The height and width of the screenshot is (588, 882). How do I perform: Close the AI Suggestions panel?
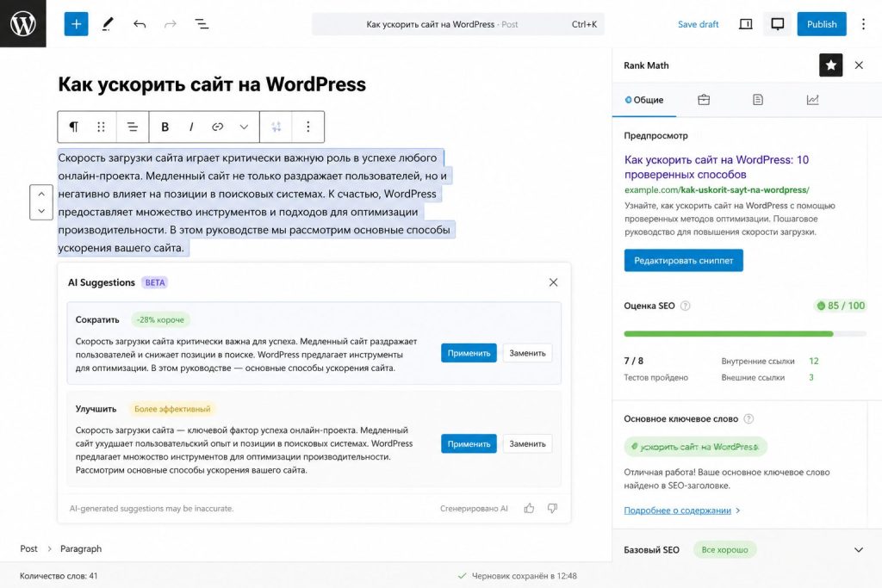pos(553,282)
